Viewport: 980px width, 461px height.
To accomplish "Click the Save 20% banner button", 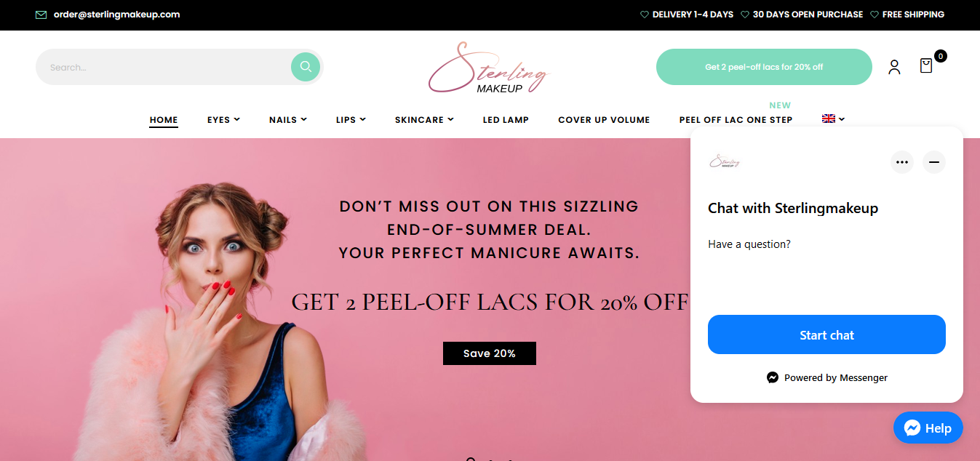I will point(490,353).
